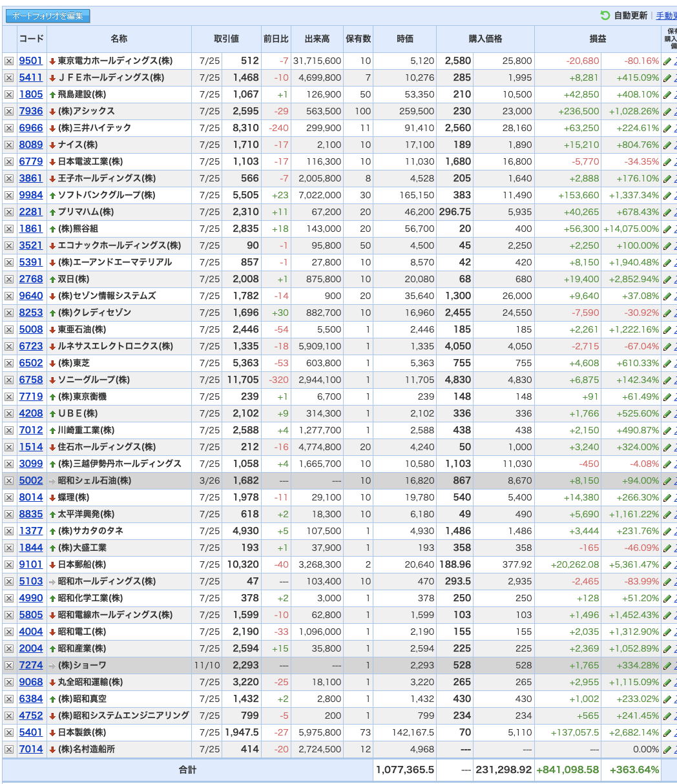Click the +14,075.00% gain cell for 熊谷組
The width and height of the screenshot is (677, 784).
click(x=631, y=229)
